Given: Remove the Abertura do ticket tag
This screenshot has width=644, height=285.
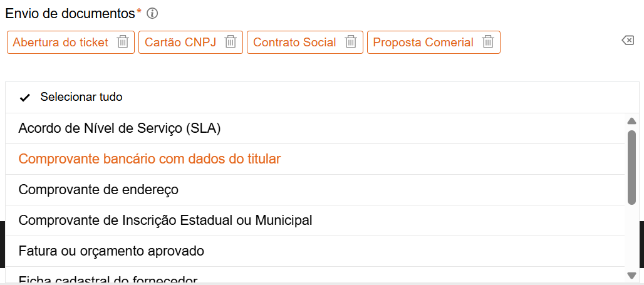Looking at the screenshot, I should (x=123, y=42).
